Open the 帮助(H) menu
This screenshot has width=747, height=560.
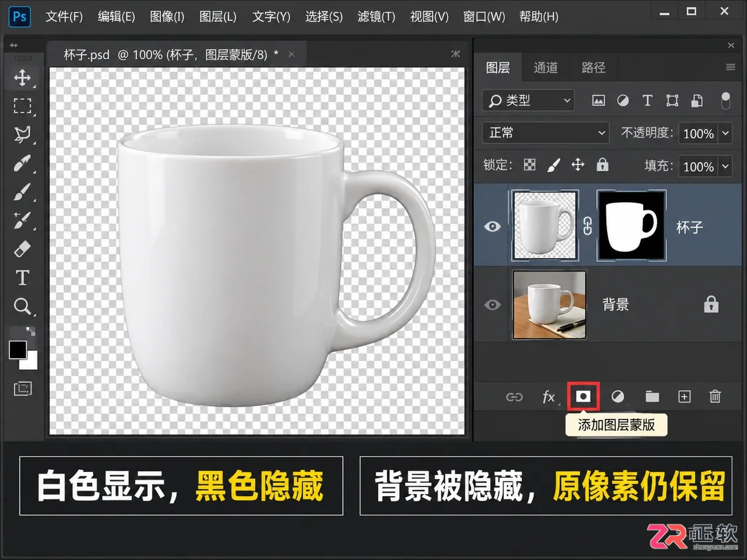pyautogui.click(x=539, y=16)
